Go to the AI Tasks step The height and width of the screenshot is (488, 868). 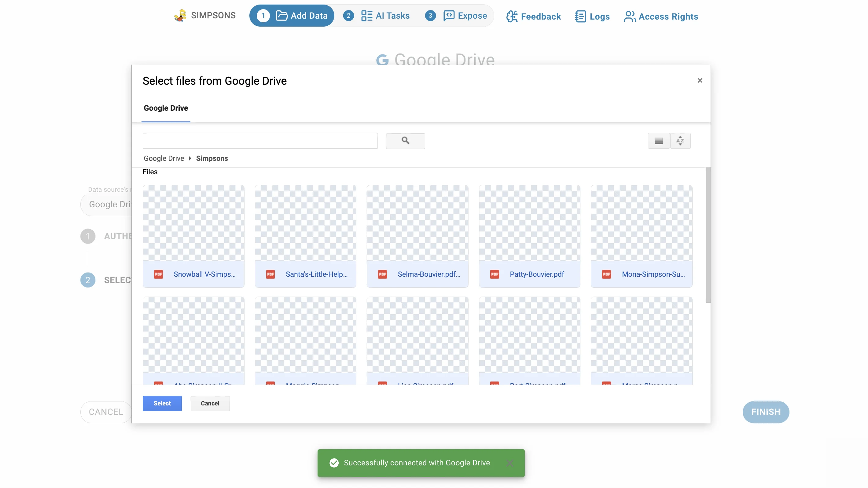376,16
